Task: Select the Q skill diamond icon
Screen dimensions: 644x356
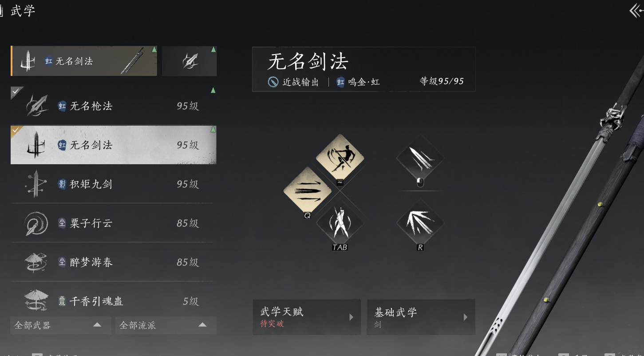Action: pos(307,192)
